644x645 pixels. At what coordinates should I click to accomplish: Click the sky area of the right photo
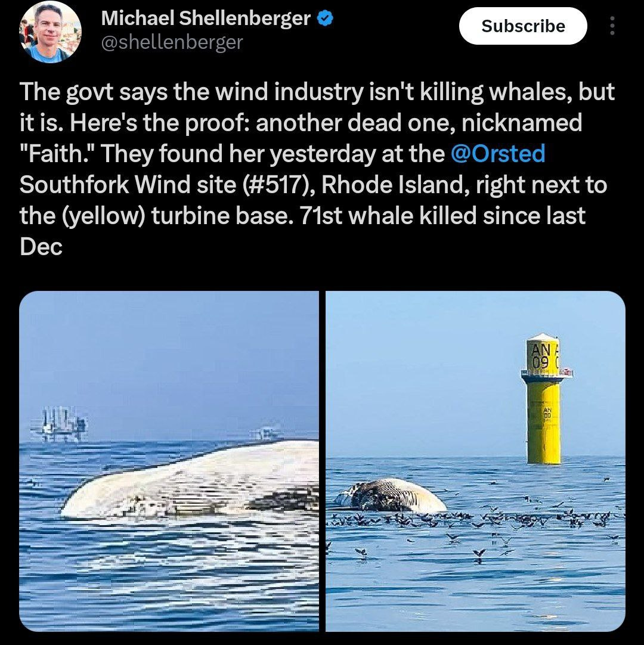click(424, 370)
